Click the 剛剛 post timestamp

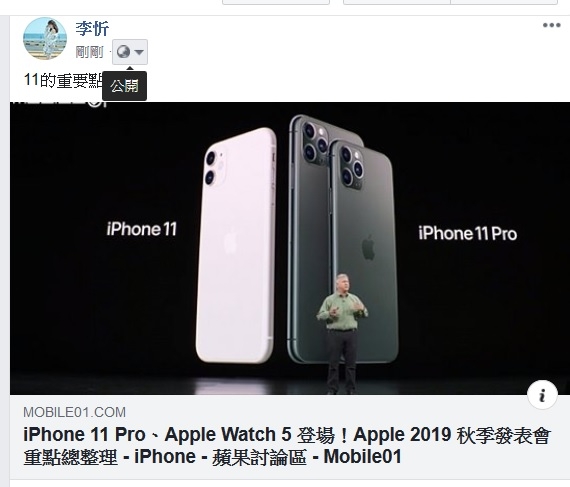89,52
